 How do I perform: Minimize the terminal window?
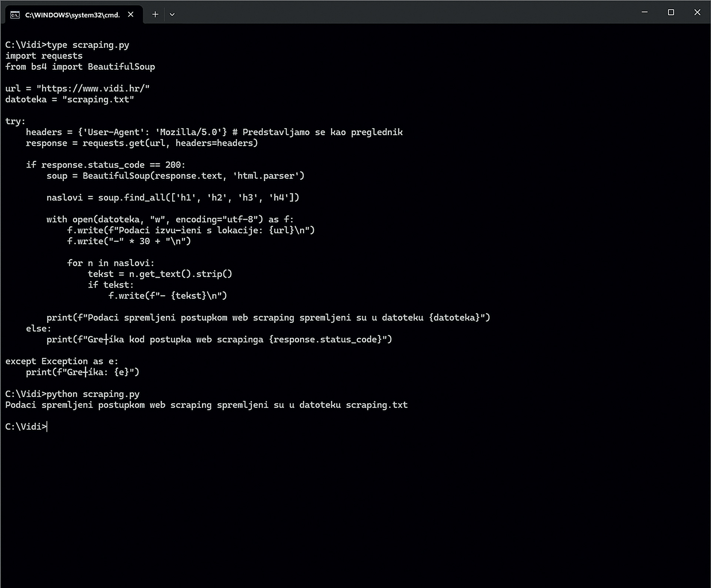(645, 12)
